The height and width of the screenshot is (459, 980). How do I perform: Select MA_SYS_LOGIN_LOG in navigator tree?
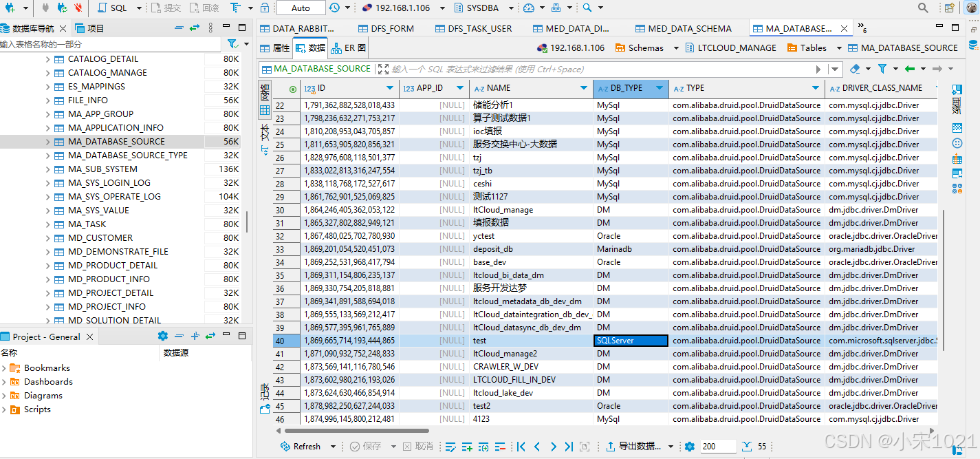(109, 183)
